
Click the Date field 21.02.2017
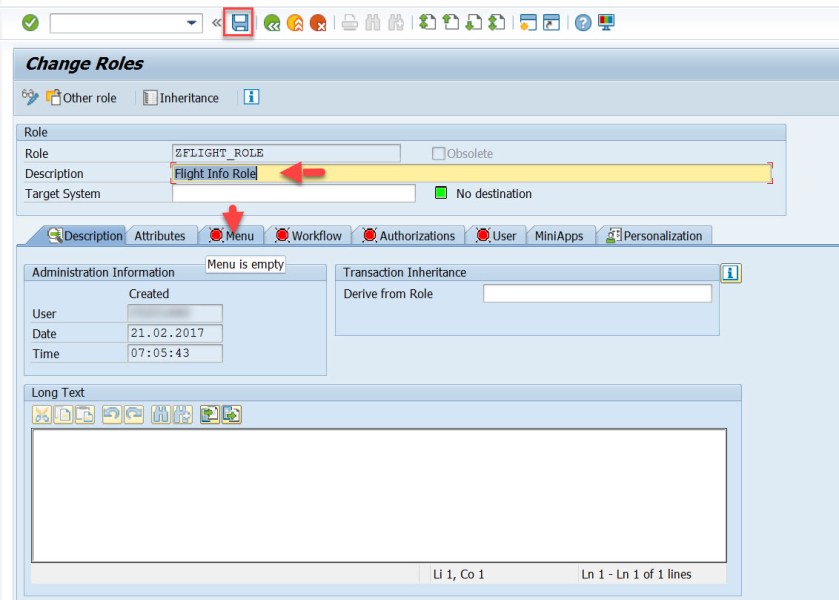pyautogui.click(x=175, y=333)
